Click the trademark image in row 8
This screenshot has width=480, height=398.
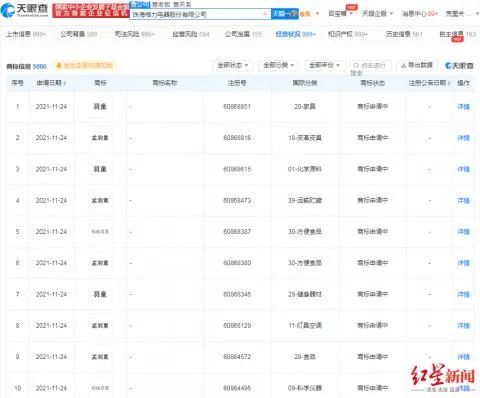pyautogui.click(x=100, y=326)
